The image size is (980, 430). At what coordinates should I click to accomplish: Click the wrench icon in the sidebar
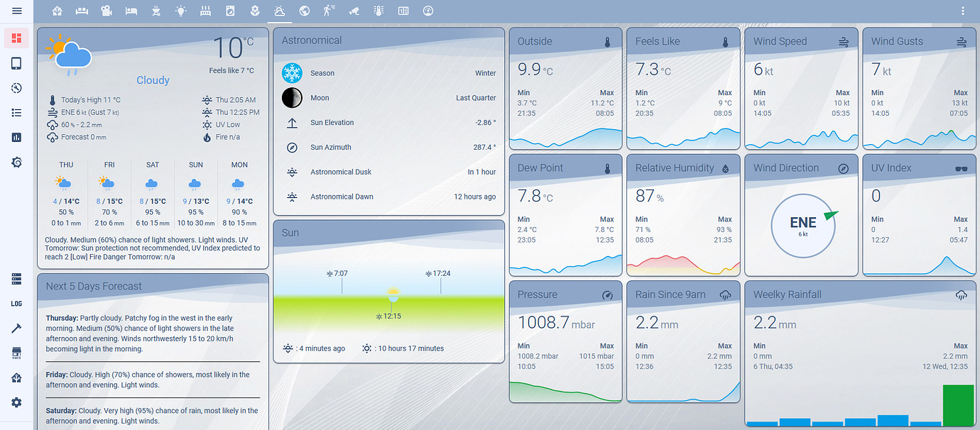pyautogui.click(x=16, y=328)
